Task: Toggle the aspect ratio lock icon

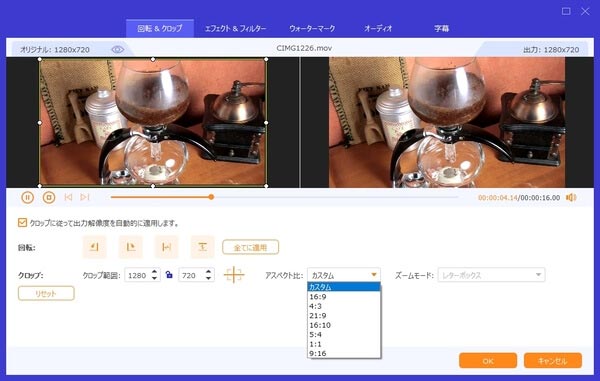Action: [169, 275]
